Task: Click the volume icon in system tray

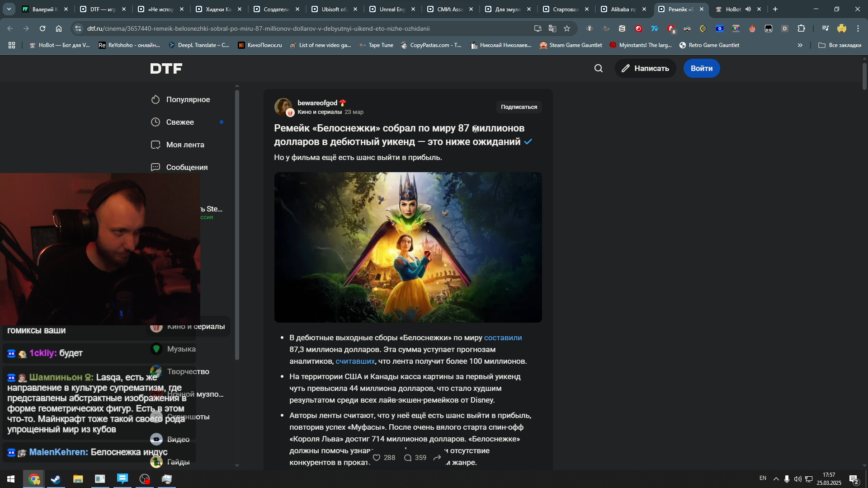Action: click(x=798, y=479)
